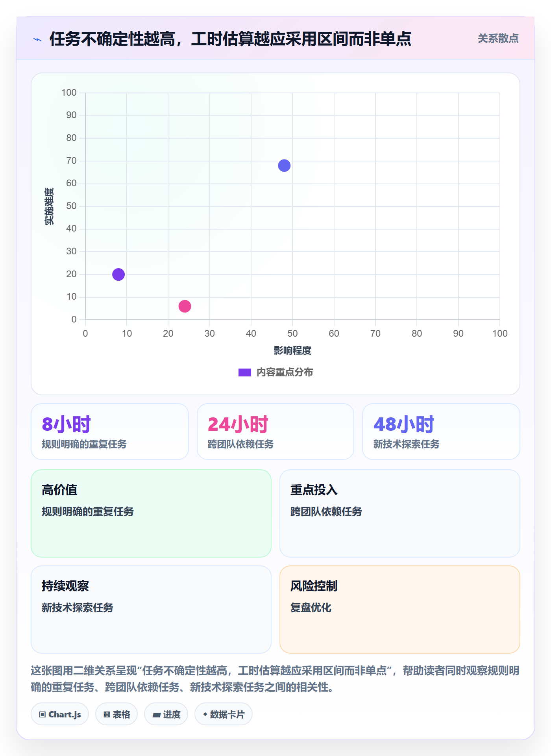Image resolution: width=551 pixels, height=756 pixels.
Task: Click 跨团队依赖任务 under the 24小时 value
Action: 240,444
